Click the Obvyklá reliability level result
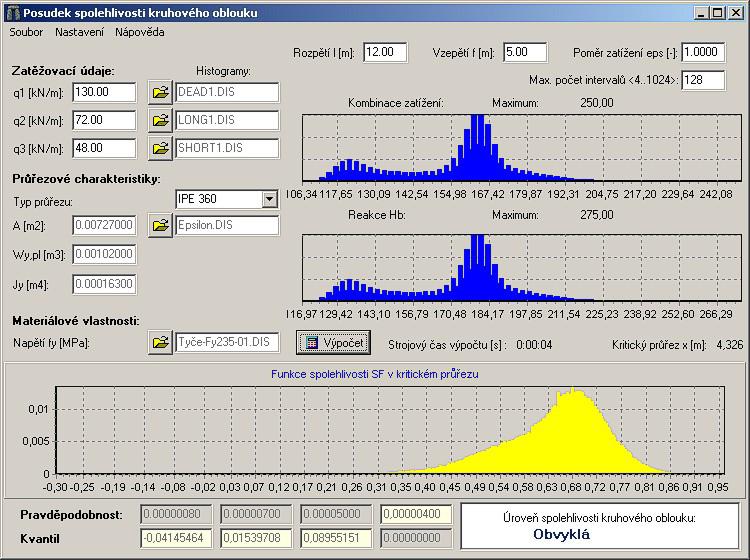Image resolution: width=750 pixels, height=560 pixels. (x=562, y=535)
